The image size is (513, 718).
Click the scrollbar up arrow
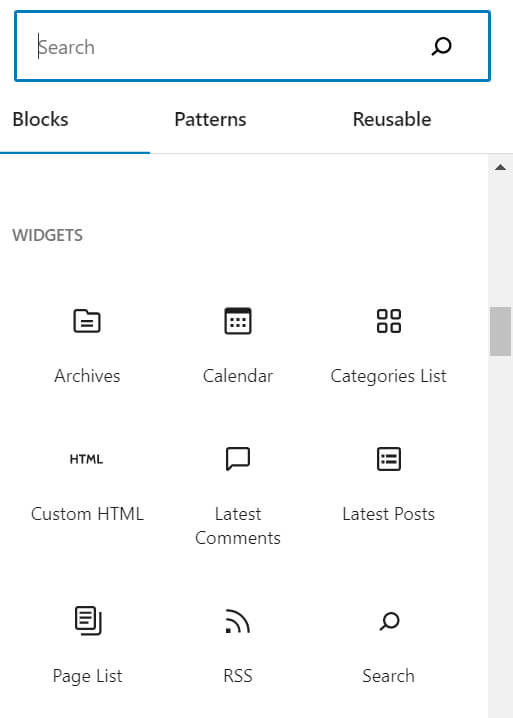pos(500,168)
